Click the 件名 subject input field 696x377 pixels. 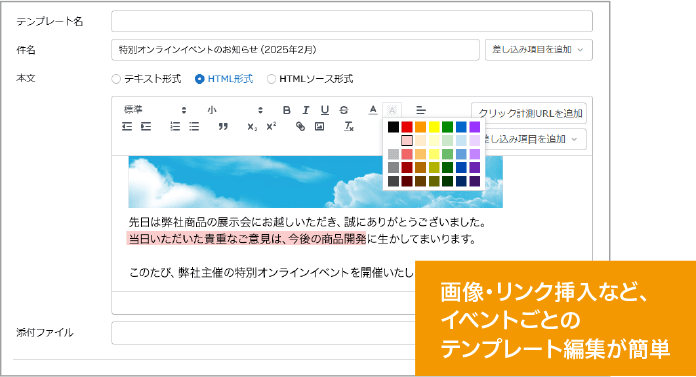pyautogui.click(x=295, y=50)
